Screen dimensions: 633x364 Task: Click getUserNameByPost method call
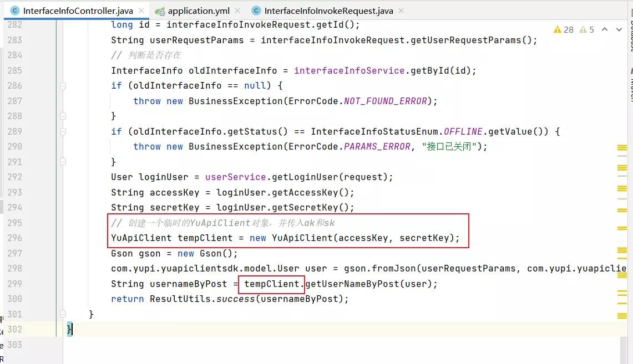(352, 284)
